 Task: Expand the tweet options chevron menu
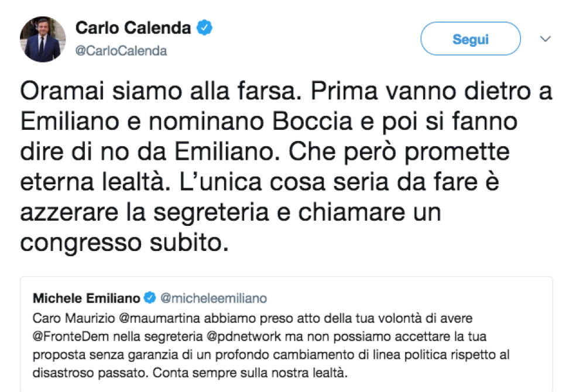545,39
